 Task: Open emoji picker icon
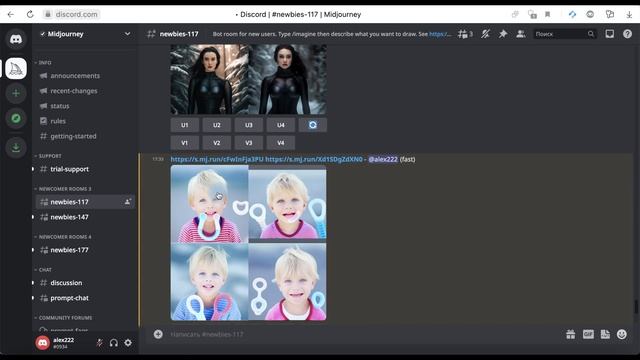click(x=622, y=334)
